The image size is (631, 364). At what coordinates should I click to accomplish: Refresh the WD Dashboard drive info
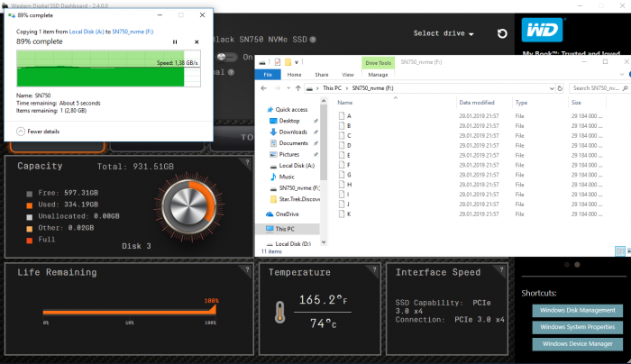click(x=502, y=33)
